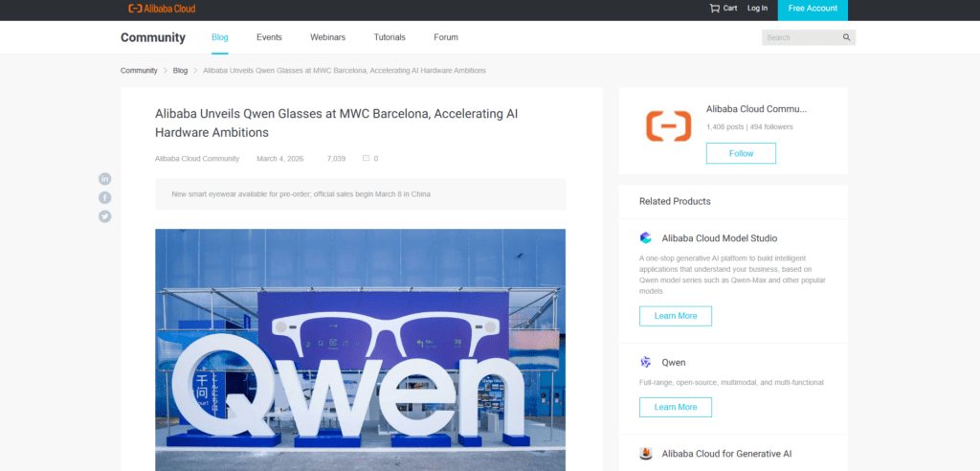This screenshot has width=980, height=471.
Task: Follow Alibaba Cloud Community
Action: pos(742,153)
